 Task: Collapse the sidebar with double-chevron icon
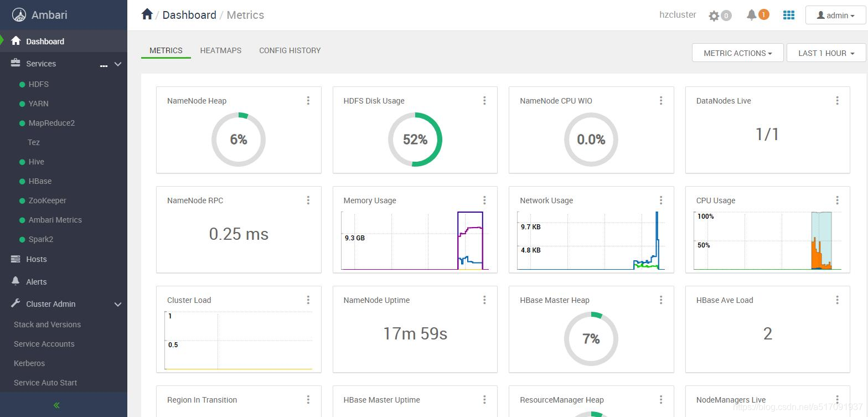[56, 405]
